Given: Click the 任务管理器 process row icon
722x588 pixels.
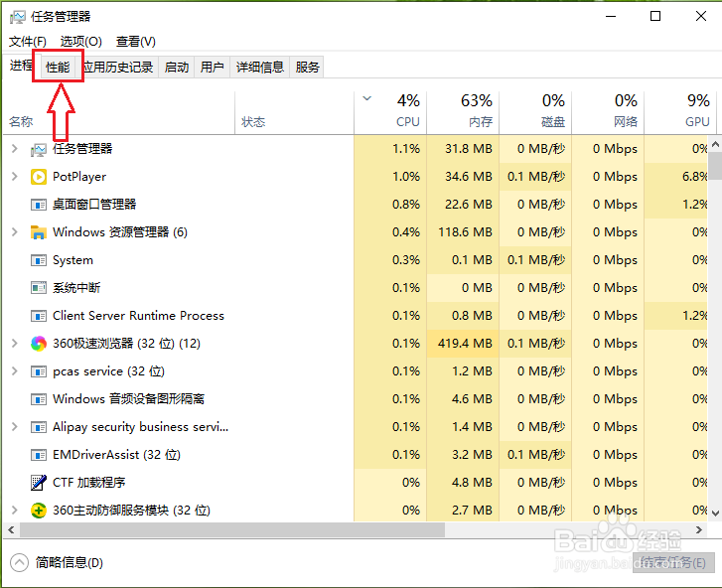Looking at the screenshot, I should tap(39, 149).
